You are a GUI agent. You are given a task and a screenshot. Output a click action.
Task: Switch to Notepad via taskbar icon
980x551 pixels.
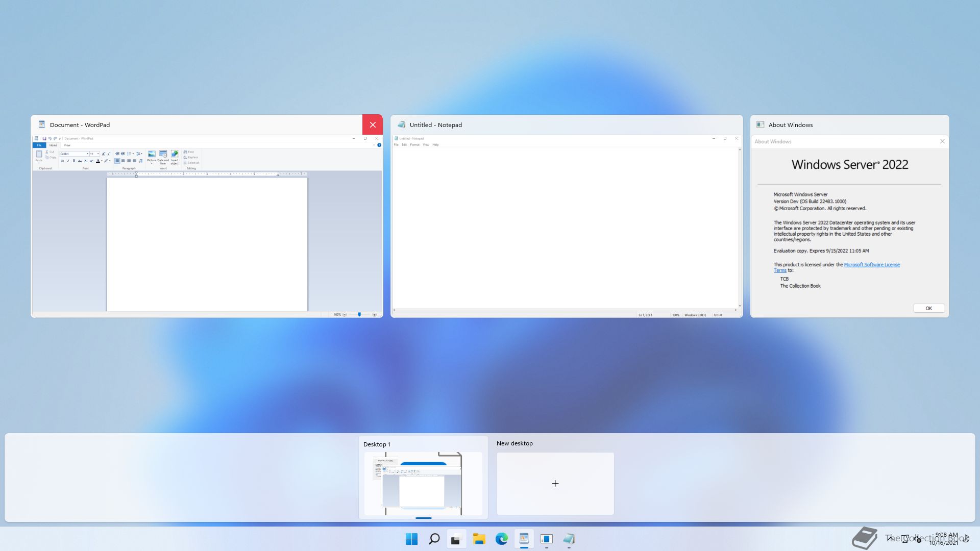(x=569, y=539)
